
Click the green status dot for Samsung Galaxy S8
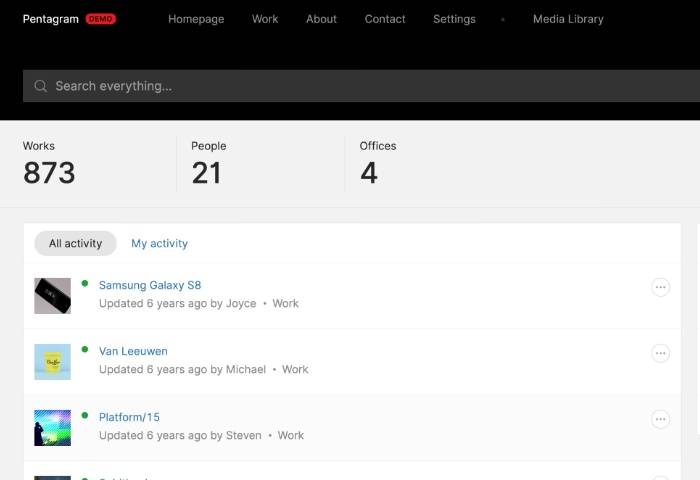pyautogui.click(x=85, y=283)
